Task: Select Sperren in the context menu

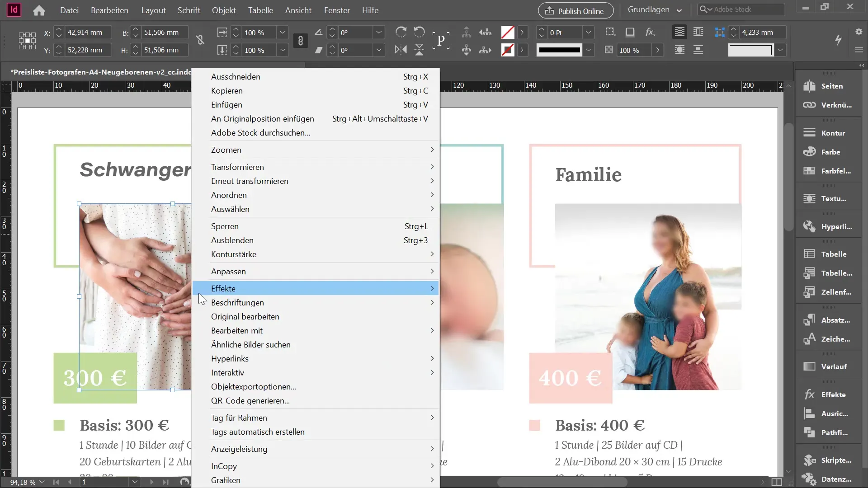Action: 316,226
